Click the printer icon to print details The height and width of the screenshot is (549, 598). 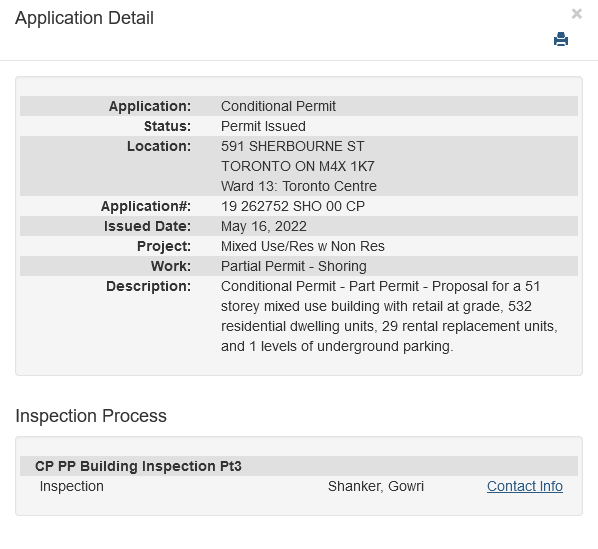point(561,39)
